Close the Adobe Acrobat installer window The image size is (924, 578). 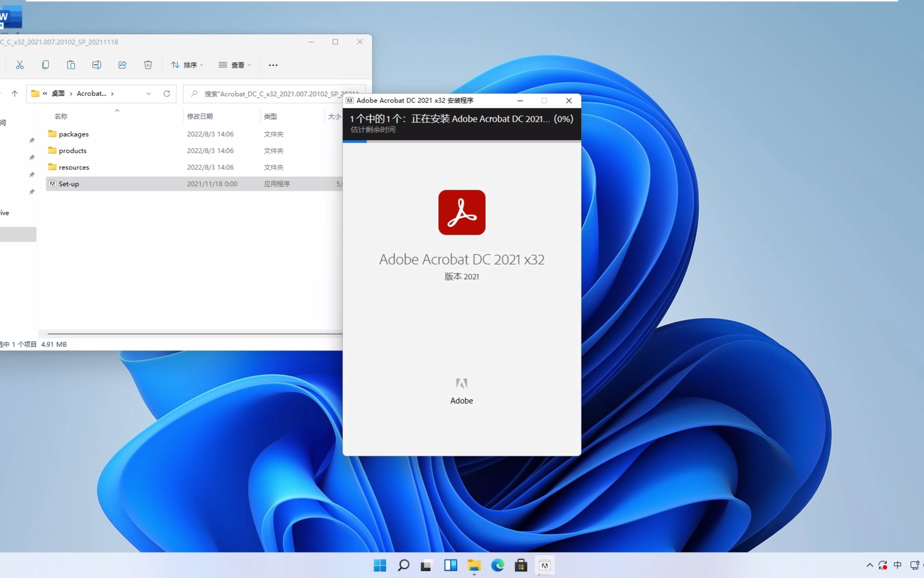pos(568,101)
